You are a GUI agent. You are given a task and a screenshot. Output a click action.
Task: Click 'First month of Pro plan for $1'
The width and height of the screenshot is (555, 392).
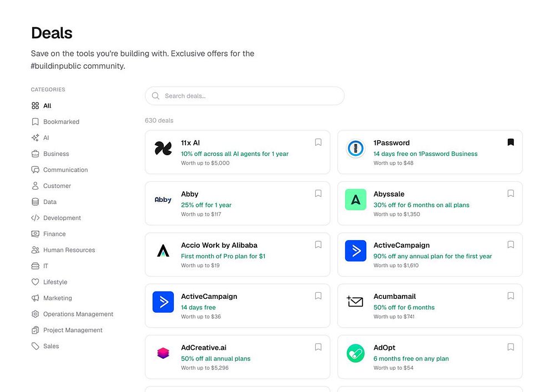[x=223, y=256]
